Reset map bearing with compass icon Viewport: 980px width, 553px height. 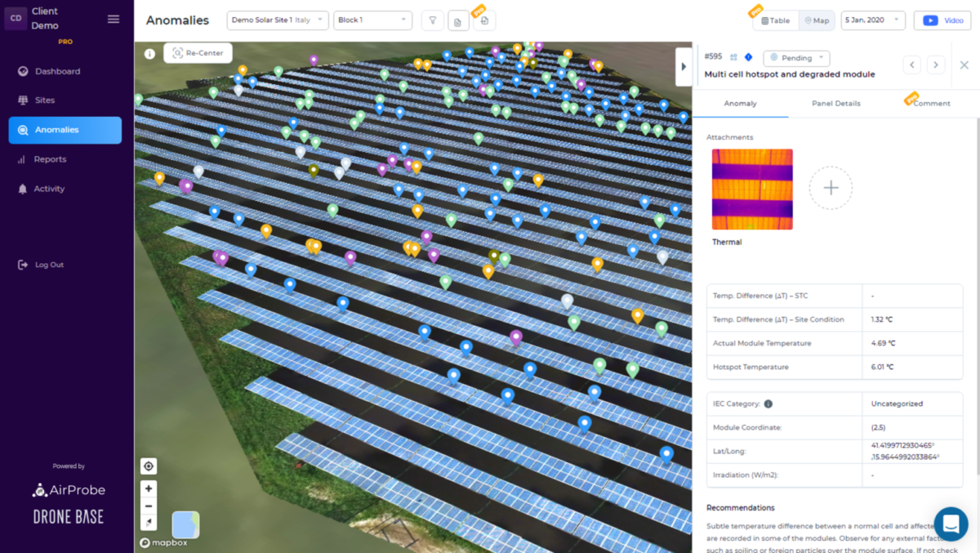click(149, 523)
